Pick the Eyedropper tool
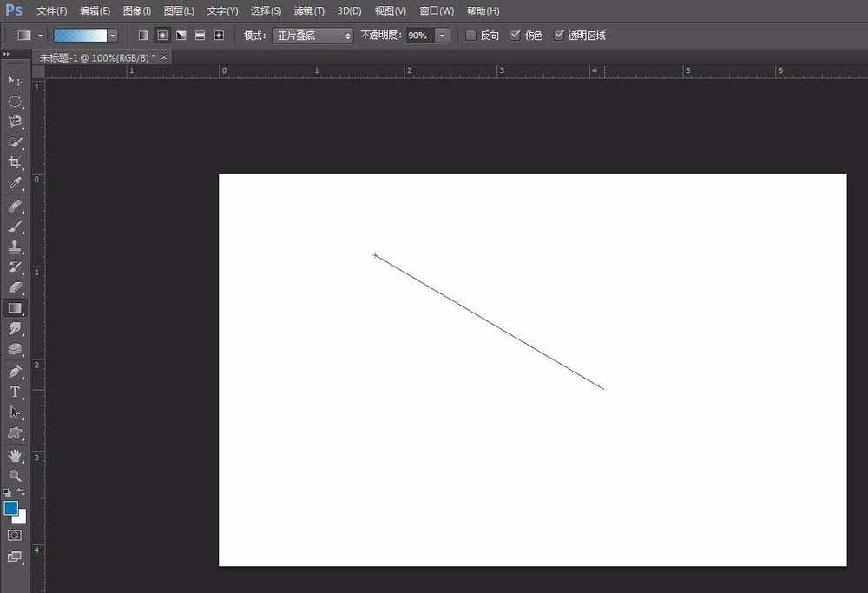The image size is (868, 593). coord(15,184)
